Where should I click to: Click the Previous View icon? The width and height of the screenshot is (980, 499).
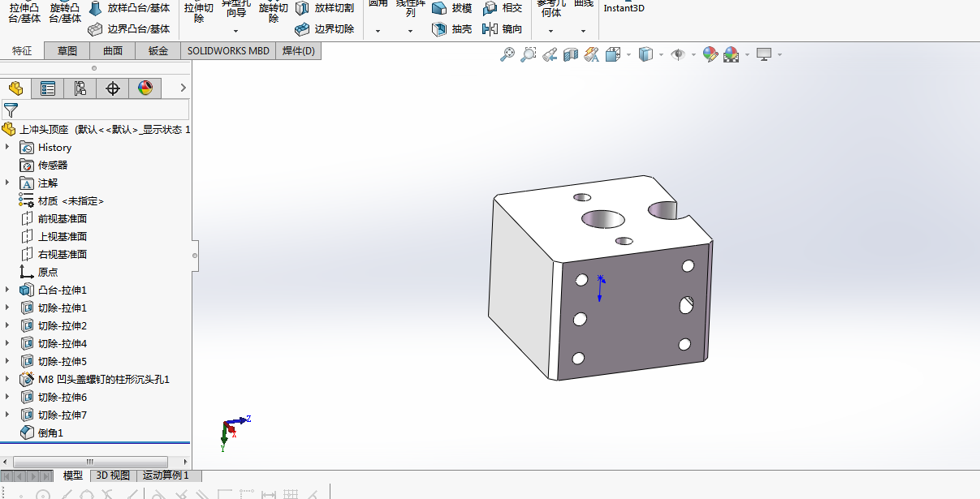550,54
